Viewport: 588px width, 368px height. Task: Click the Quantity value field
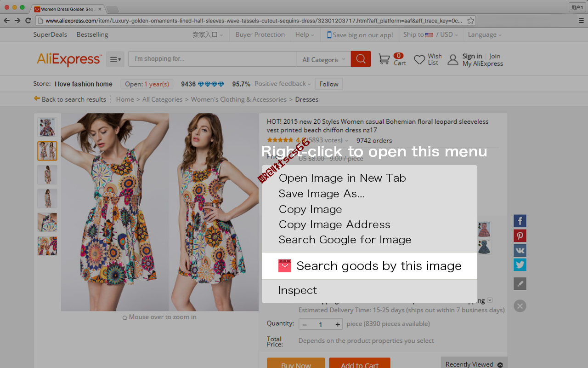(x=321, y=324)
